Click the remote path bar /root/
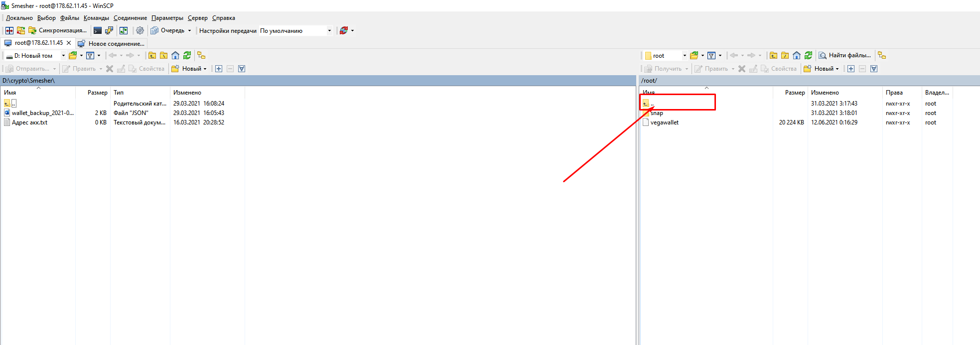Image resolution: width=980 pixels, height=345 pixels. tap(810, 81)
